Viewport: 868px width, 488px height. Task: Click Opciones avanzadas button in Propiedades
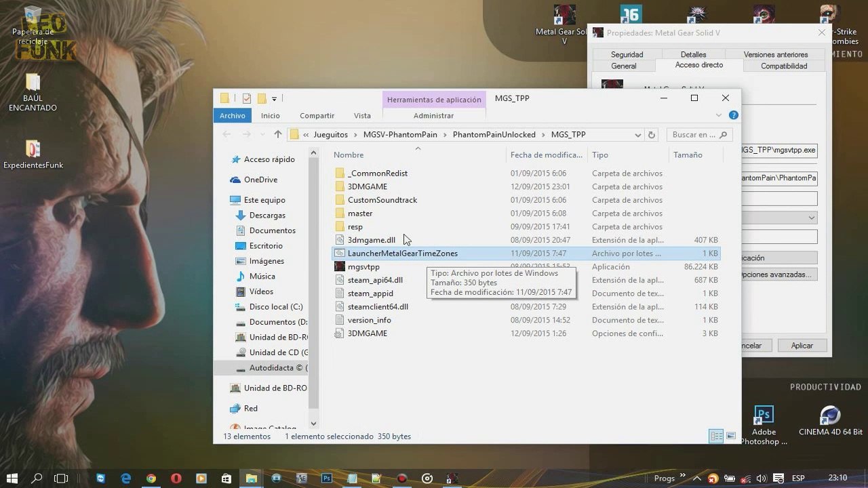[777, 274]
